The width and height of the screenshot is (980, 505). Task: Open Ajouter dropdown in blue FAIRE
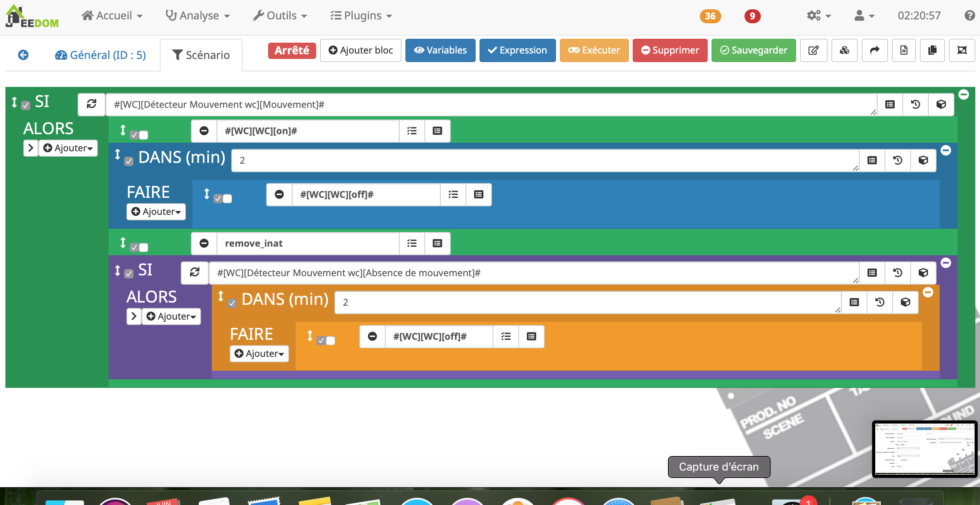coord(156,212)
